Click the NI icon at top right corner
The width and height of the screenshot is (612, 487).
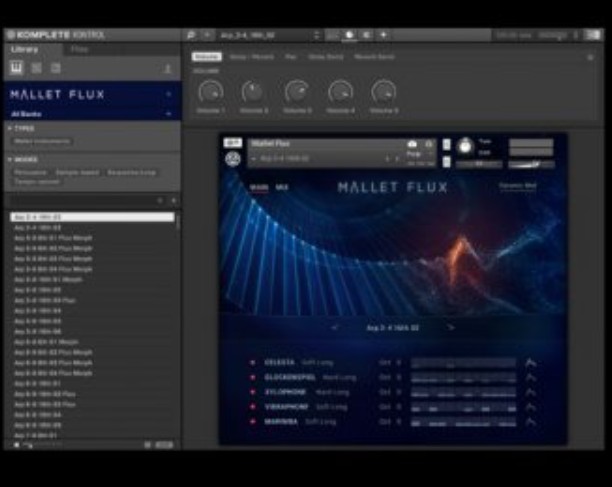594,35
